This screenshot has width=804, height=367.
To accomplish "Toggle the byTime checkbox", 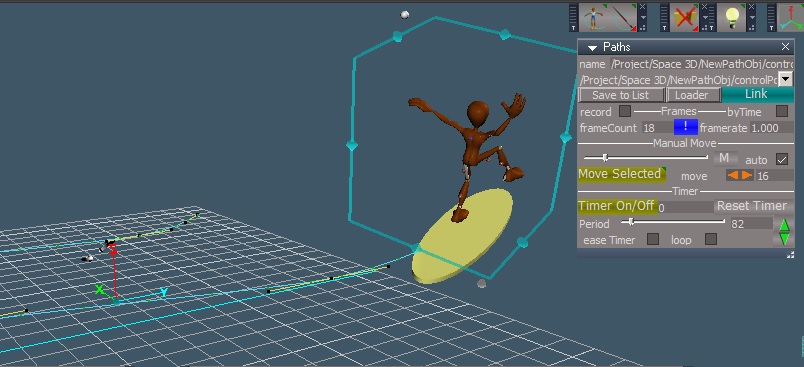I will click(x=782, y=111).
